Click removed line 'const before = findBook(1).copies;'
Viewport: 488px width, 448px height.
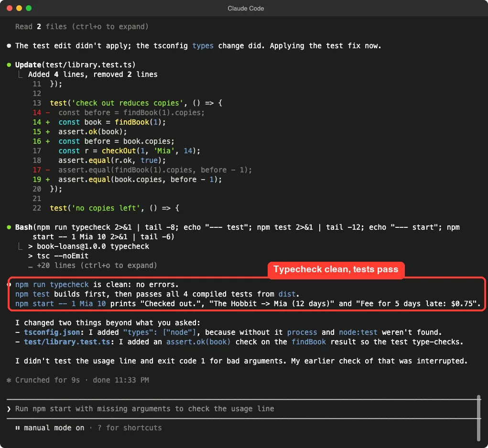pos(131,113)
